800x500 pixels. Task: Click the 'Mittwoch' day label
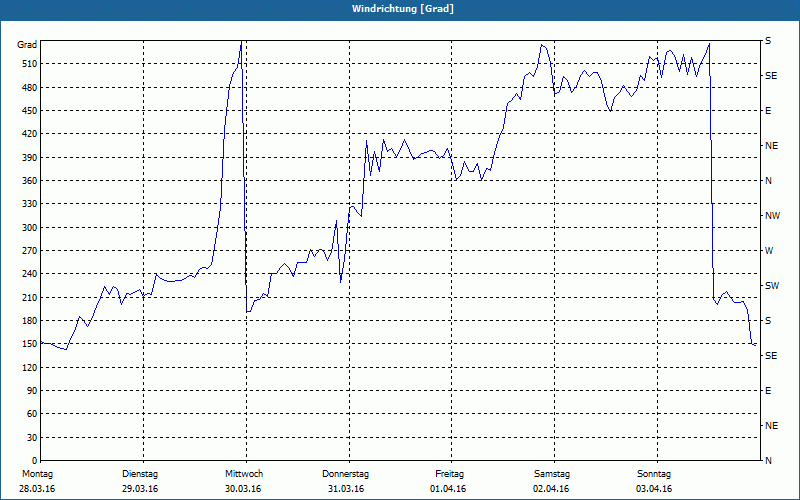pos(244,474)
